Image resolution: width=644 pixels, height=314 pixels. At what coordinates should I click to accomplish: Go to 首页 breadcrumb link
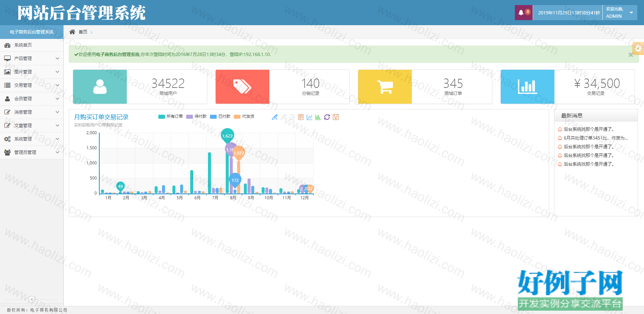click(83, 32)
